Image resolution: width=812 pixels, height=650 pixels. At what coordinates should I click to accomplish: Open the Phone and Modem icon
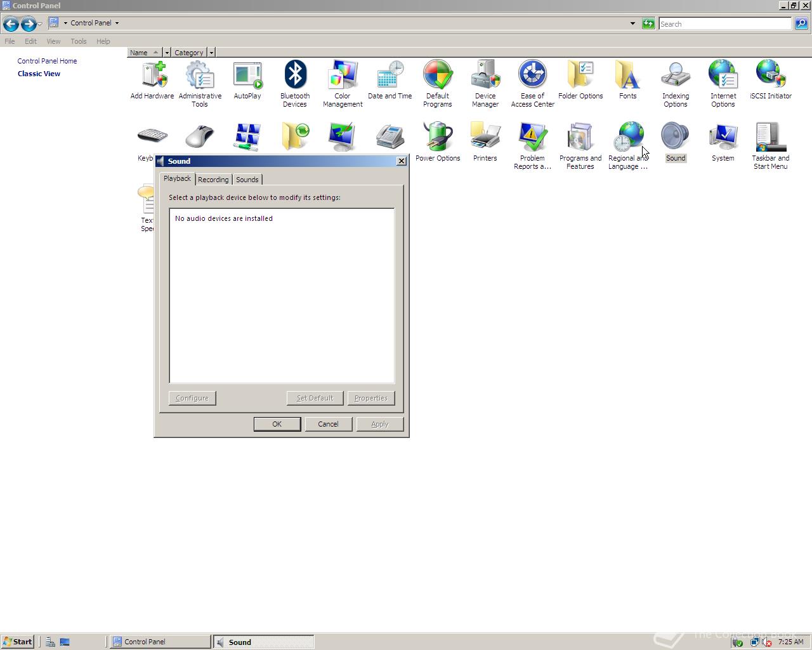(x=390, y=137)
